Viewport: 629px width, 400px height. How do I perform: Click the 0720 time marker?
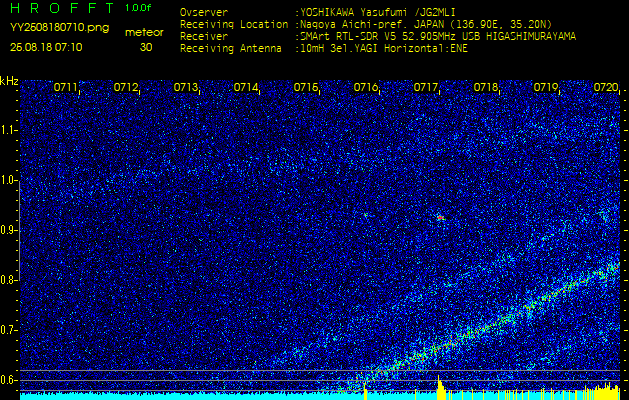605,87
